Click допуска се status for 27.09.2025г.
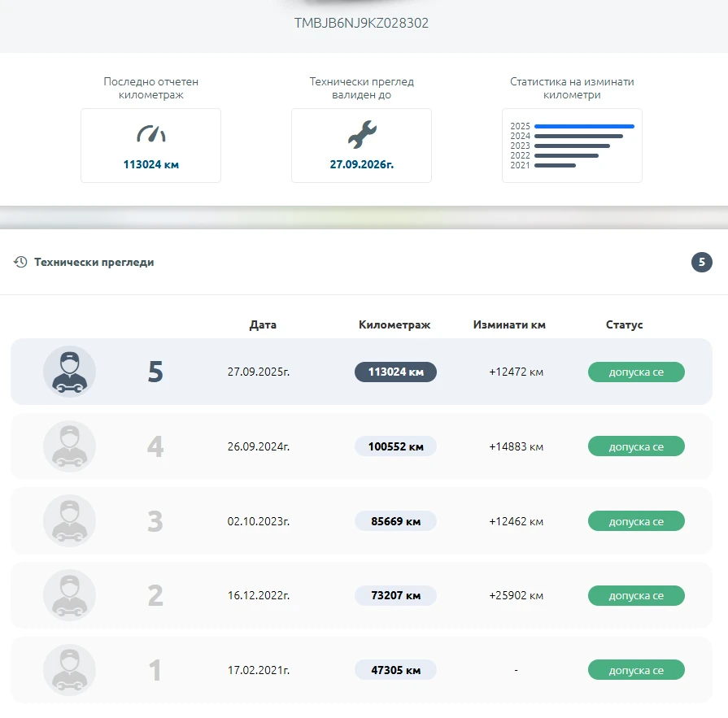The width and height of the screenshot is (728, 718). tap(636, 372)
